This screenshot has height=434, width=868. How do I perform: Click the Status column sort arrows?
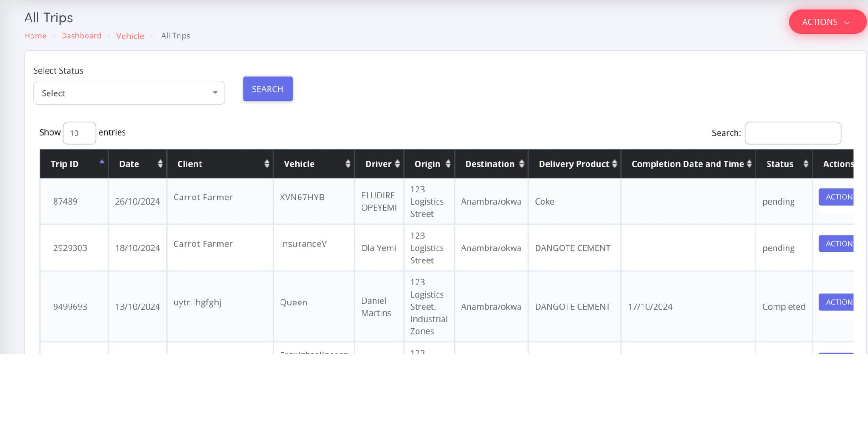pos(806,164)
